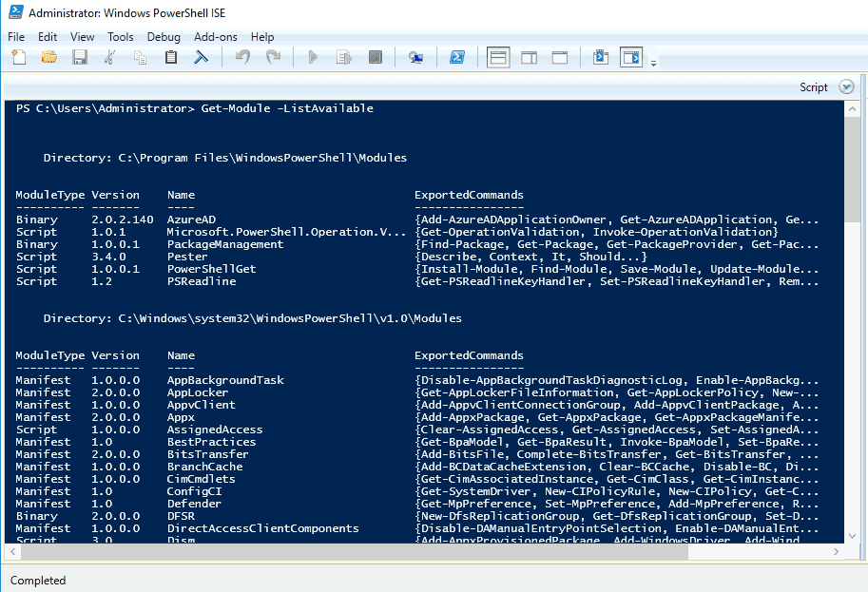The height and width of the screenshot is (592, 868).
Task: Click the AzureAD module name
Action: [x=191, y=220]
